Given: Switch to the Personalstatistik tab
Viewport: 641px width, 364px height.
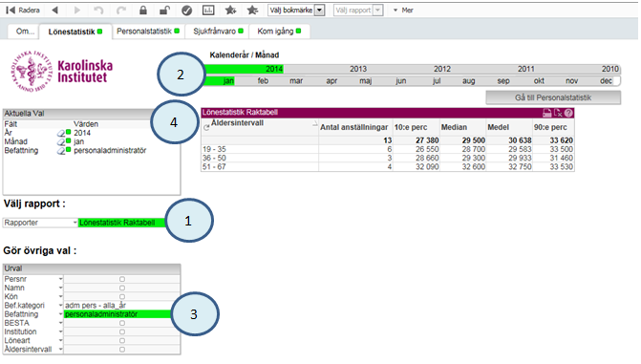Looking at the screenshot, I should (x=148, y=32).
